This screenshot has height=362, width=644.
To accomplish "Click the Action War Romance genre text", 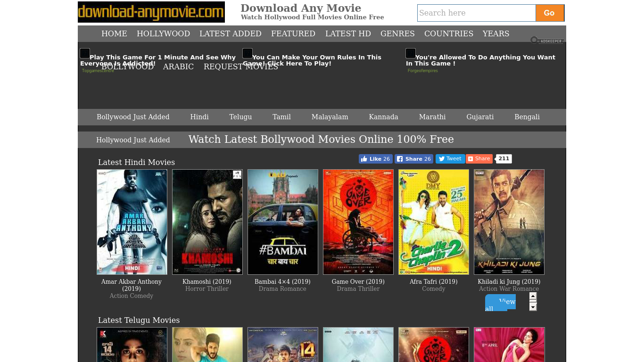I will point(509,289).
